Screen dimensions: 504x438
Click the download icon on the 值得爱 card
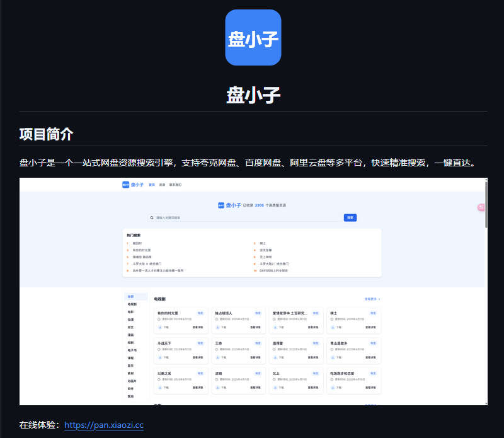click(275, 357)
